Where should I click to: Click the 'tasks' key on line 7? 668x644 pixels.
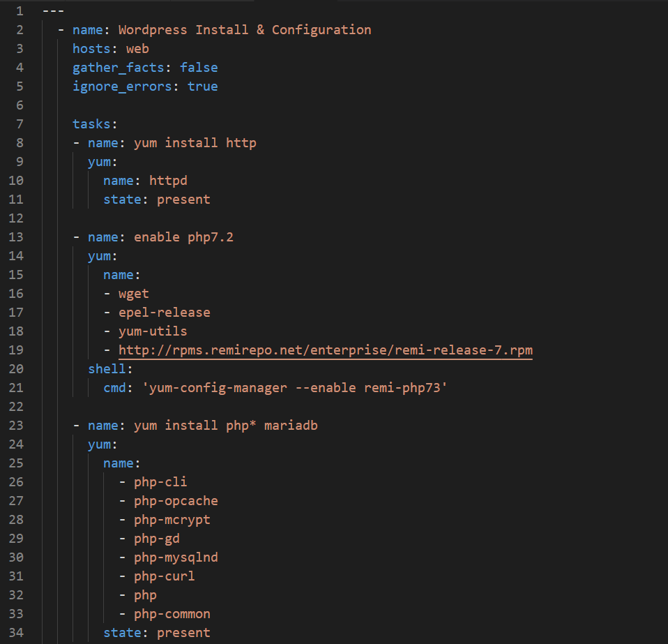(x=91, y=124)
